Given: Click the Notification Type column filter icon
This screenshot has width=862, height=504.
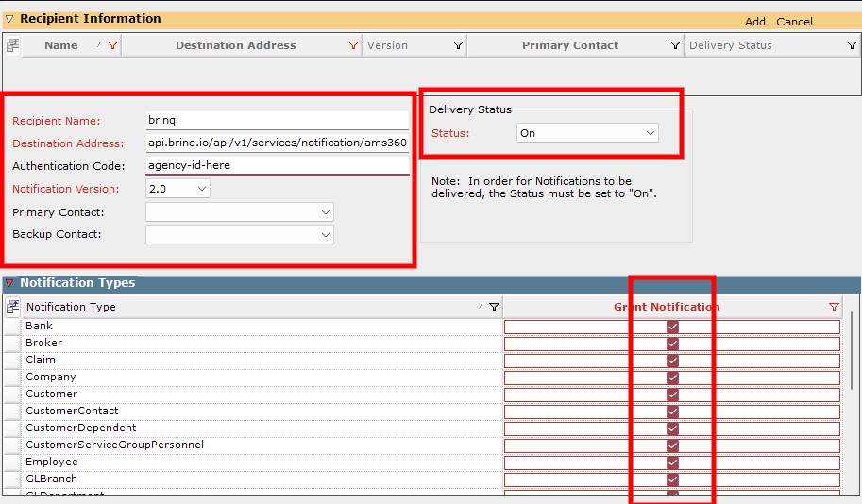Looking at the screenshot, I should pos(494,307).
